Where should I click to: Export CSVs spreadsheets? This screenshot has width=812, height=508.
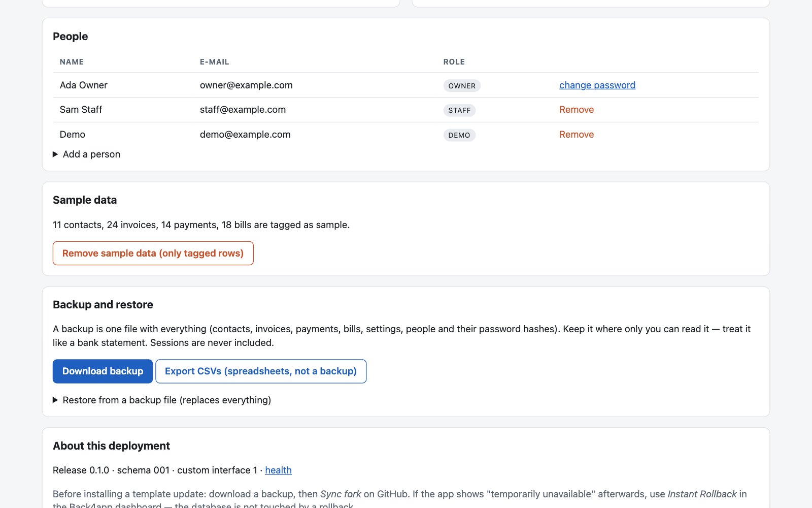coord(261,371)
